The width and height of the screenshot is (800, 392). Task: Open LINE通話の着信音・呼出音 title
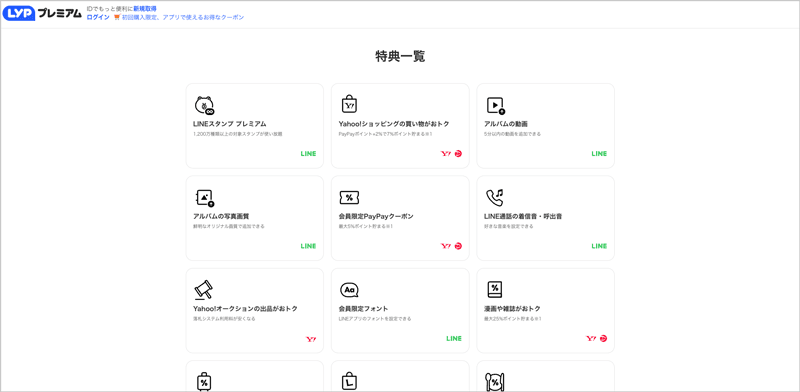tap(523, 216)
